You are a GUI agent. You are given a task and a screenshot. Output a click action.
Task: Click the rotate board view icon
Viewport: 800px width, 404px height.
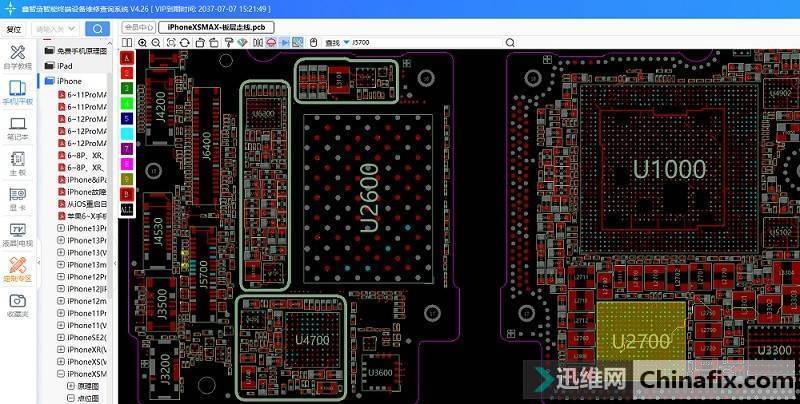coord(186,43)
